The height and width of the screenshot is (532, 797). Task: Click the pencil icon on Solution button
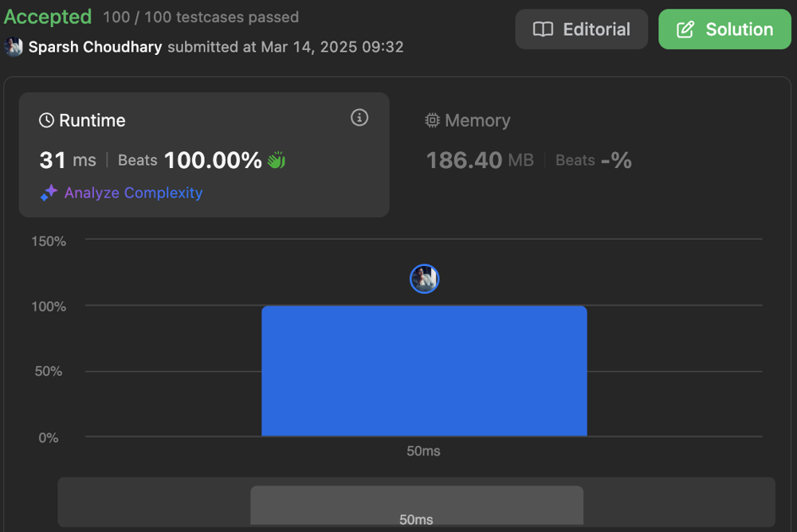click(x=685, y=29)
